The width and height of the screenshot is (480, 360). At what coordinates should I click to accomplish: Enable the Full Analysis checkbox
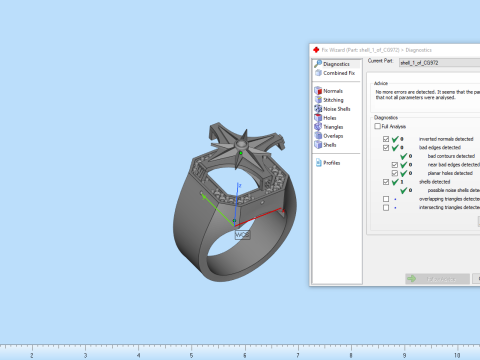click(x=377, y=126)
